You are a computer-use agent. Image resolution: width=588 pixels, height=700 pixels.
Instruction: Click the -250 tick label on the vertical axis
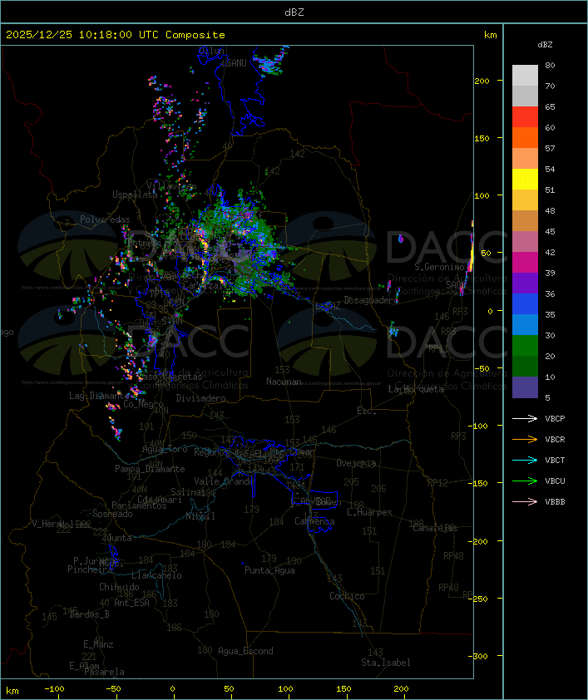[x=477, y=599]
